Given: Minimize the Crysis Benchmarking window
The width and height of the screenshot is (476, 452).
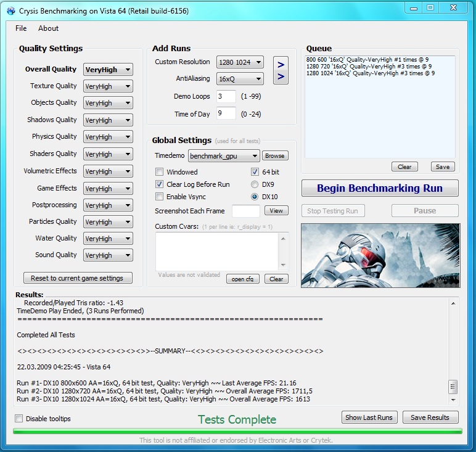Looking at the screenshot, I should click(414, 8).
